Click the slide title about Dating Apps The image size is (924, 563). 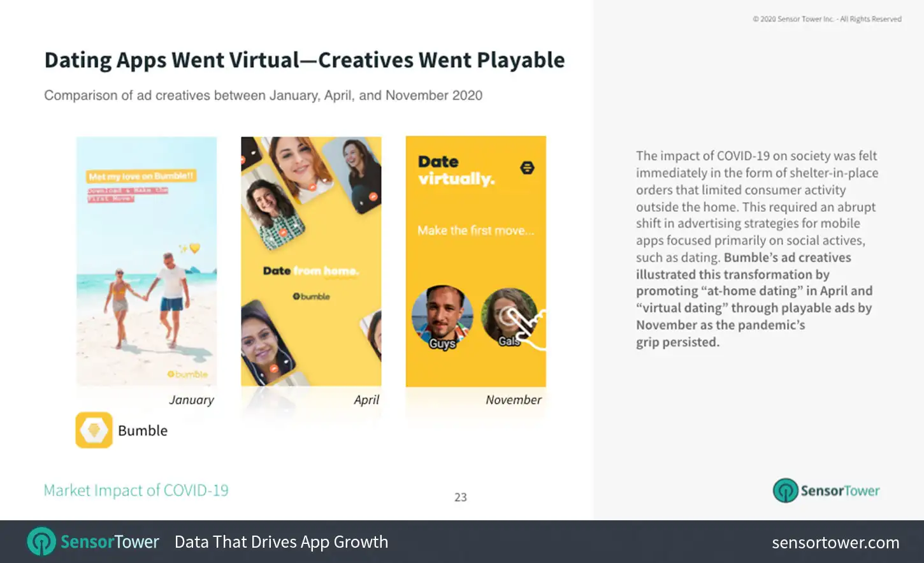click(x=305, y=60)
